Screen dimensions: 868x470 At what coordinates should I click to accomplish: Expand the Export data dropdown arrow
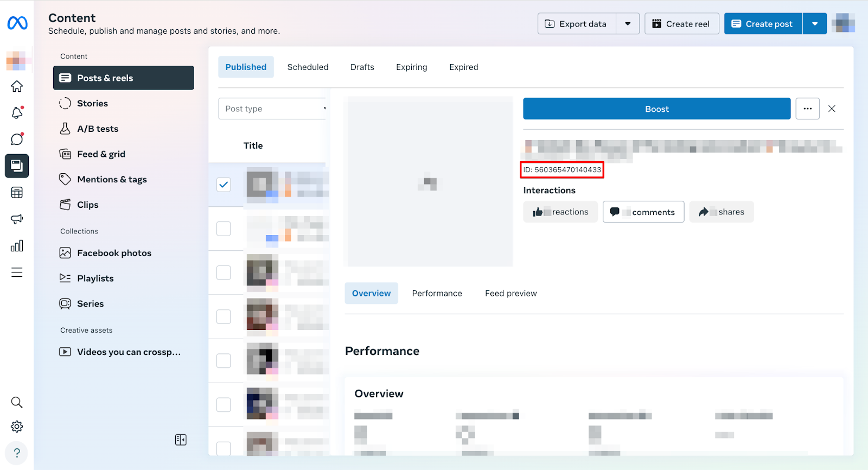(628, 24)
